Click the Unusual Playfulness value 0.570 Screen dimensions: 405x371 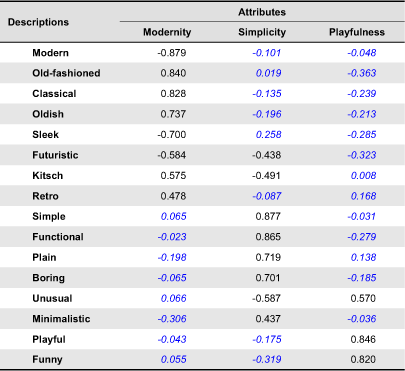(x=363, y=298)
